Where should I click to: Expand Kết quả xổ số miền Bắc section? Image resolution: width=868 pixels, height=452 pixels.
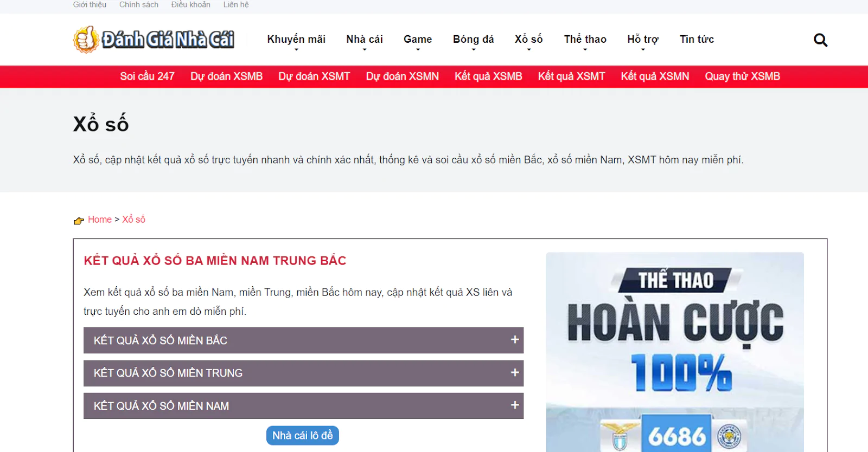[303, 340]
